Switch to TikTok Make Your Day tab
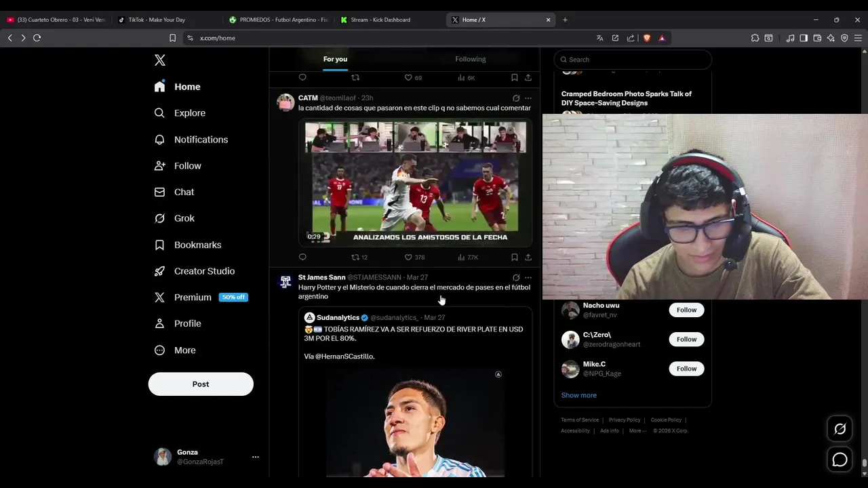The width and height of the screenshot is (868, 488). pos(166,20)
